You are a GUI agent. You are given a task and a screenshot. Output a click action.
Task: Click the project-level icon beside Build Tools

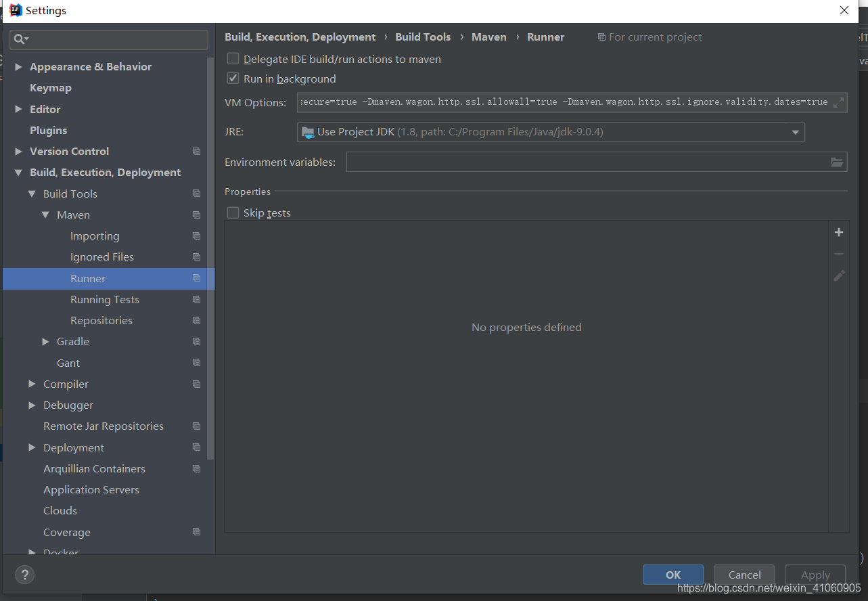196,194
